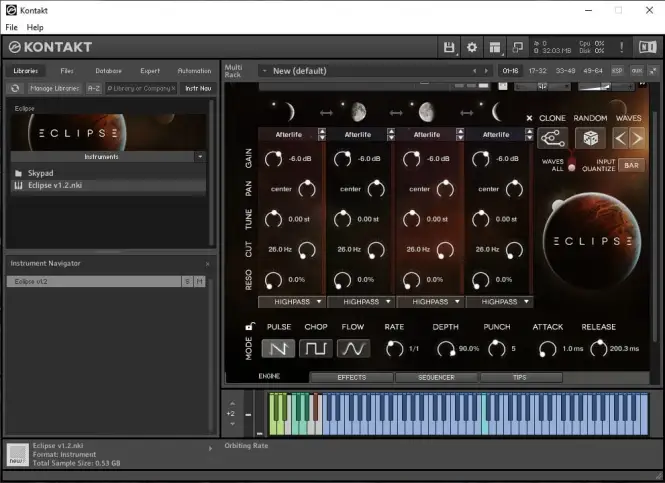Click swap arrows between second and third moons
This screenshot has height=483, width=665.
(396, 113)
